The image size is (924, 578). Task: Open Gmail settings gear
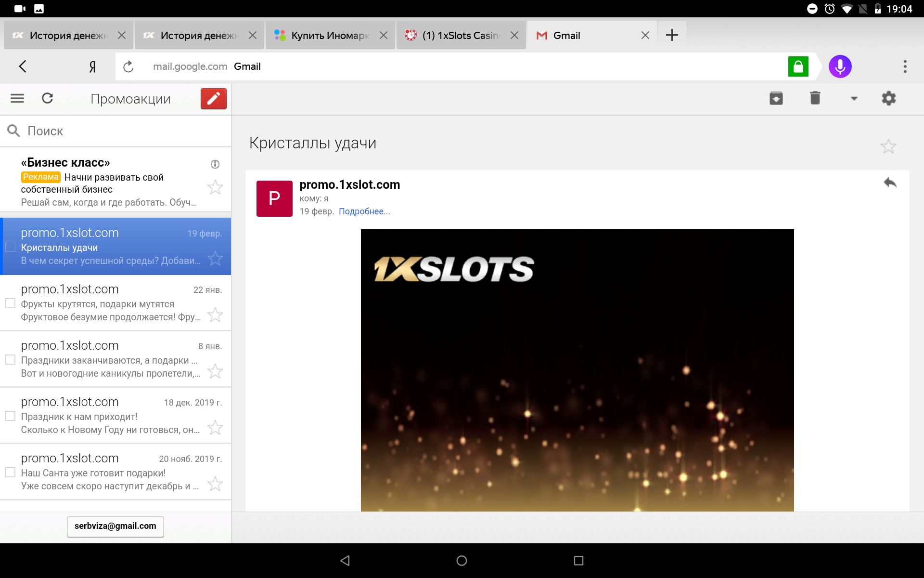[x=888, y=98]
